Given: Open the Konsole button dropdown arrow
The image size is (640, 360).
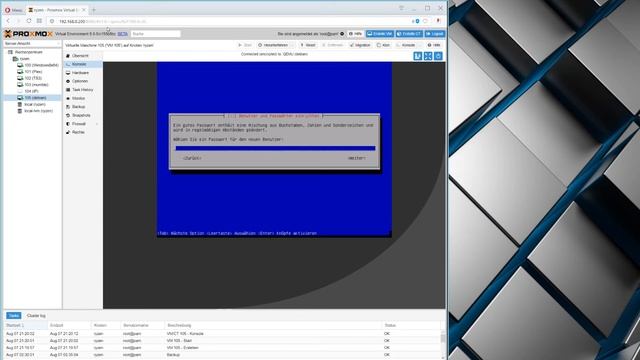Looking at the screenshot, I should (420, 45).
